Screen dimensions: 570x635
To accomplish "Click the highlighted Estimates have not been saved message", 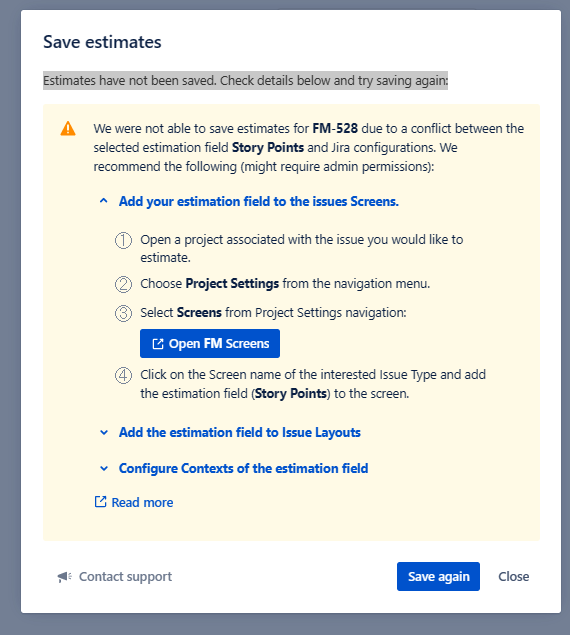I will (246, 81).
